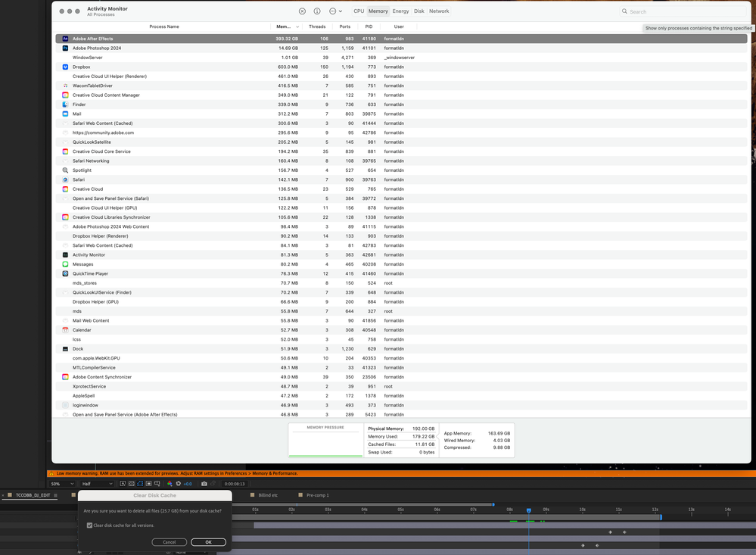Open the Pre-comp 1 timeline tab
Image resolution: width=756 pixels, height=555 pixels.
[317, 495]
